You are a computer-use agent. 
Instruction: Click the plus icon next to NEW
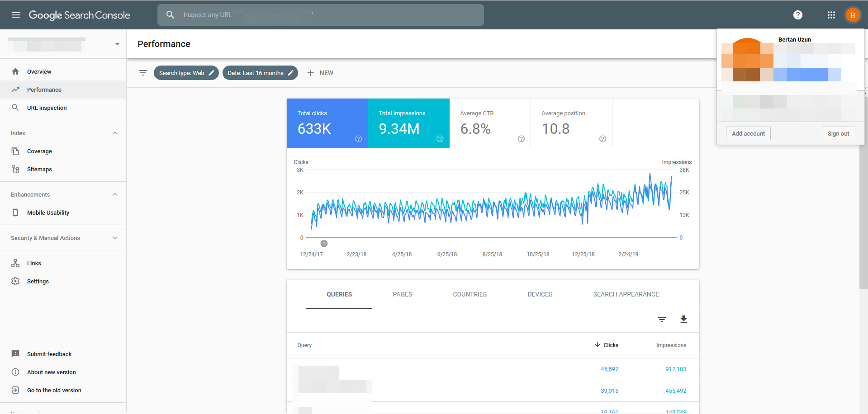(x=311, y=73)
